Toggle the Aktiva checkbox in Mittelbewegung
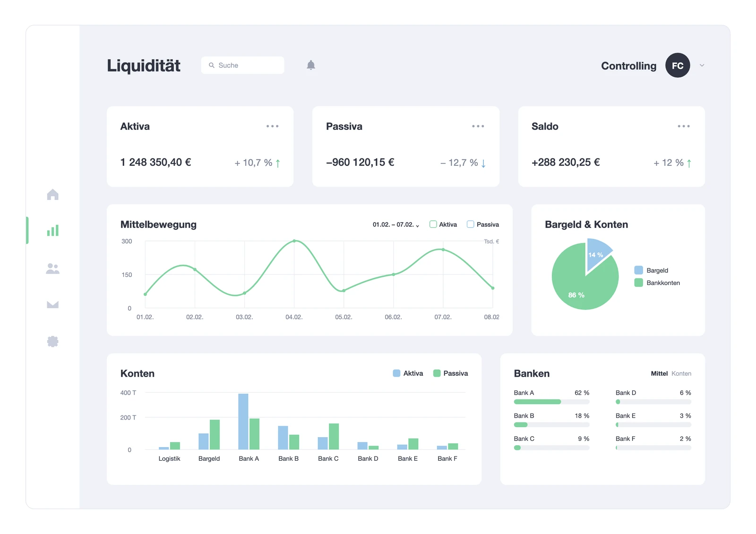The image size is (756, 534). [433, 224]
